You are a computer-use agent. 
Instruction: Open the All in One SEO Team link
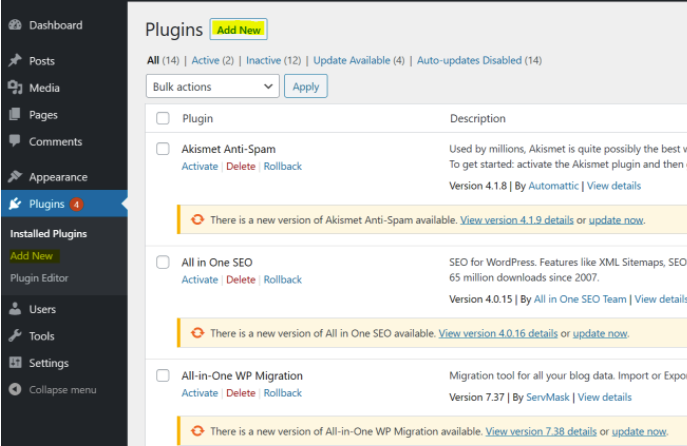coord(580,299)
